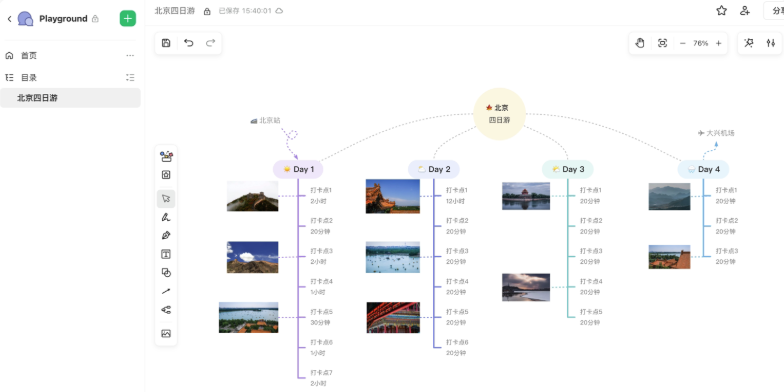784x392 pixels.
Task: Click the lock icon next to document title
Action: coord(207,11)
